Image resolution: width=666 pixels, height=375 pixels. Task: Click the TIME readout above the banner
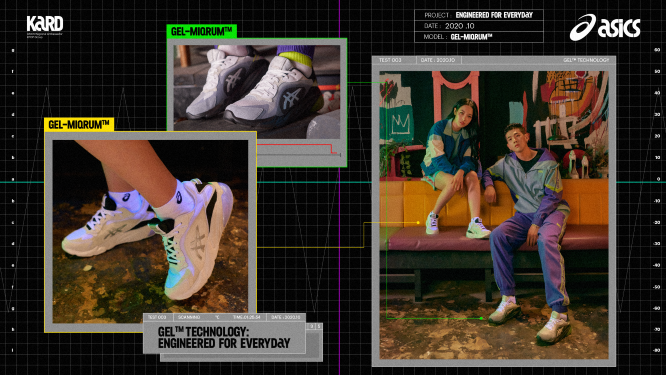click(247, 317)
